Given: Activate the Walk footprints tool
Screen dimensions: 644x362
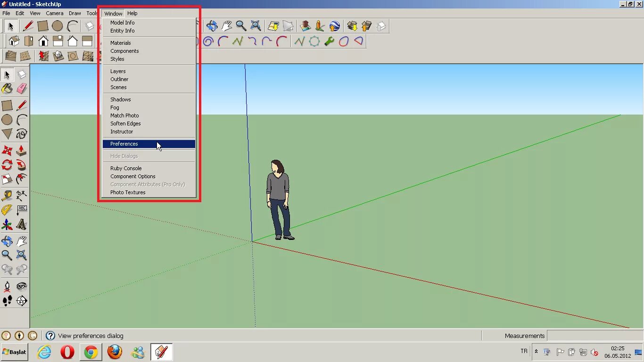Looking at the screenshot, I should coord(7,301).
